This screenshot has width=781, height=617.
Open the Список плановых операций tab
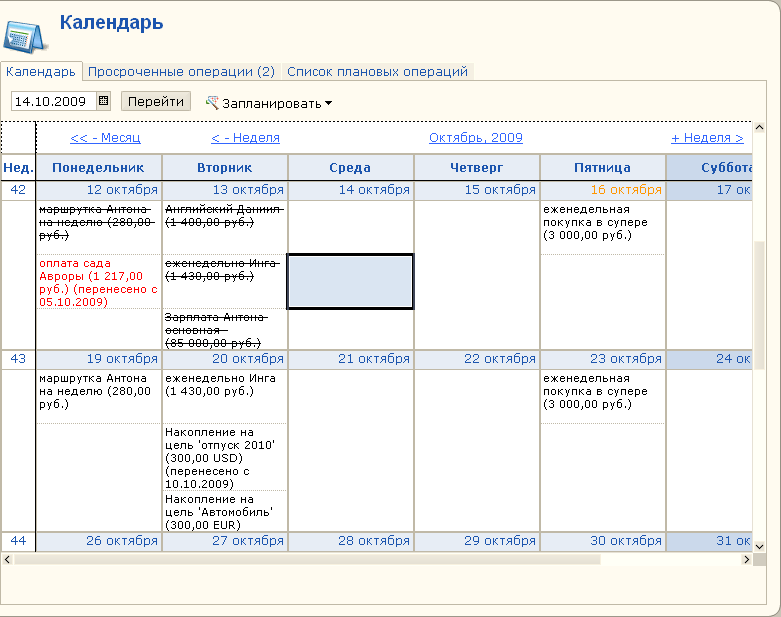(378, 72)
